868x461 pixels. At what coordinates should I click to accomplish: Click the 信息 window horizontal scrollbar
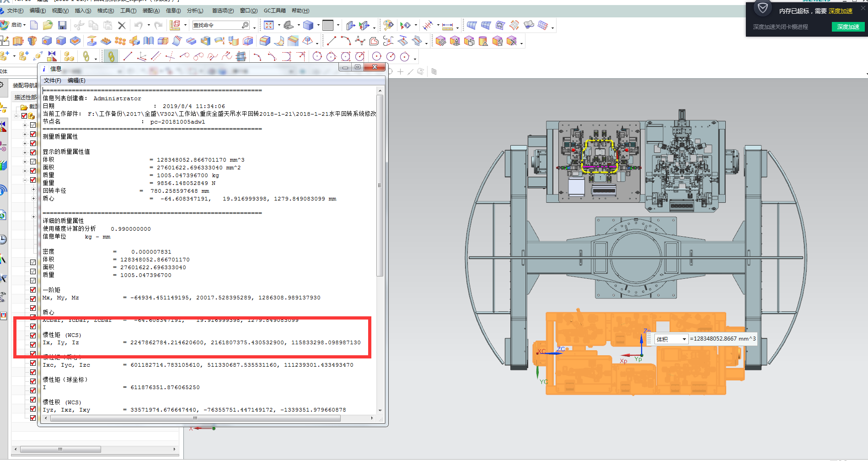(195, 418)
